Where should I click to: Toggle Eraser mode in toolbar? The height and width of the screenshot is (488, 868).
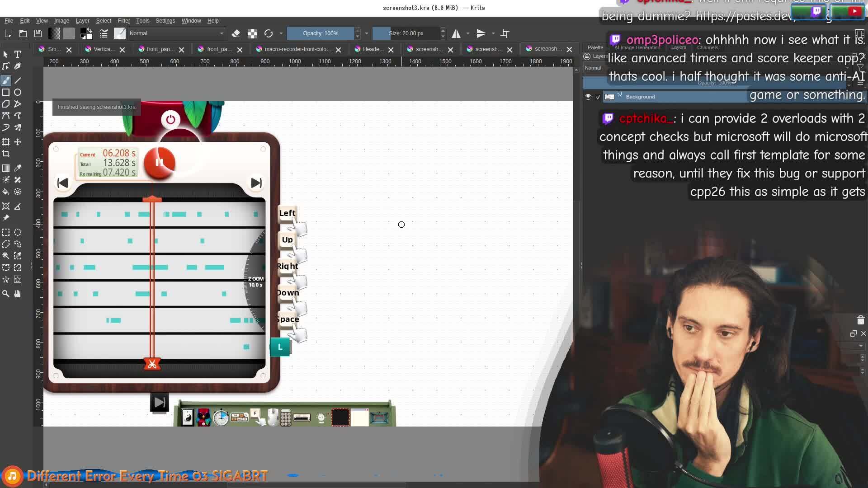236,33
